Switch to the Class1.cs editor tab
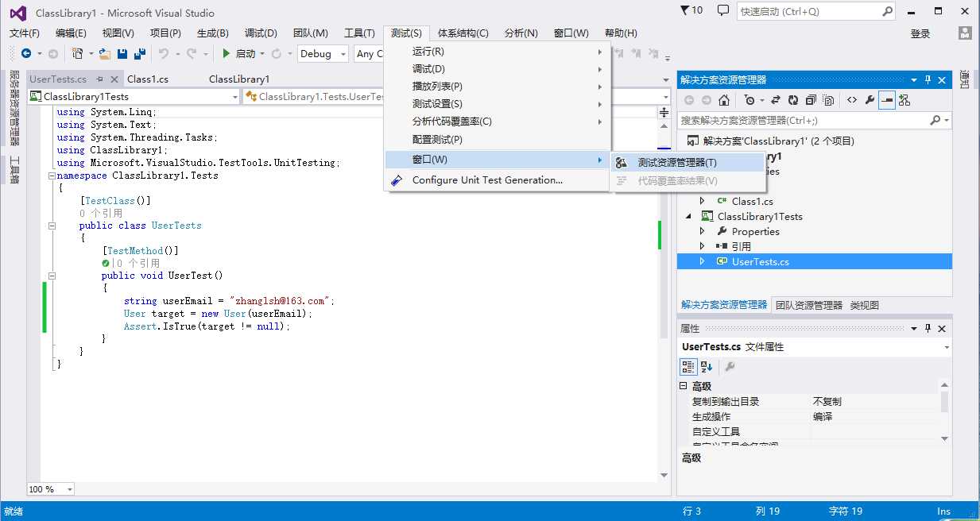This screenshot has width=980, height=521. tap(148, 79)
